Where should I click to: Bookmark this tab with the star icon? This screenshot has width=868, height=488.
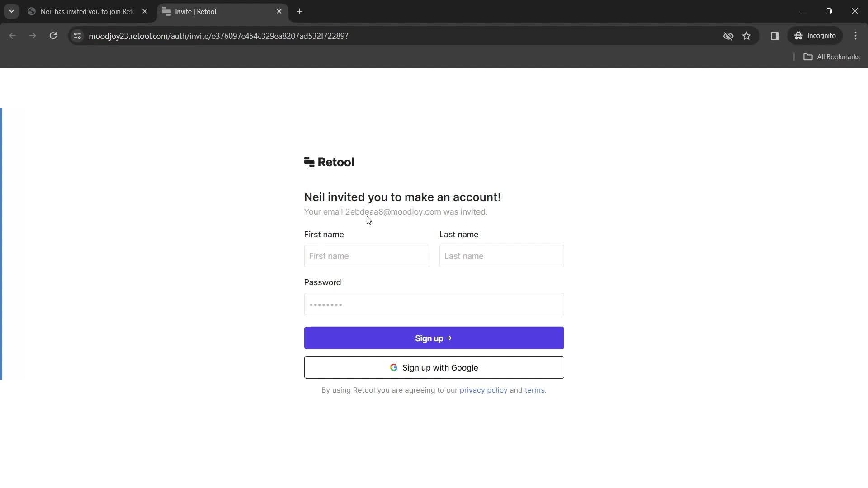pyautogui.click(x=746, y=36)
